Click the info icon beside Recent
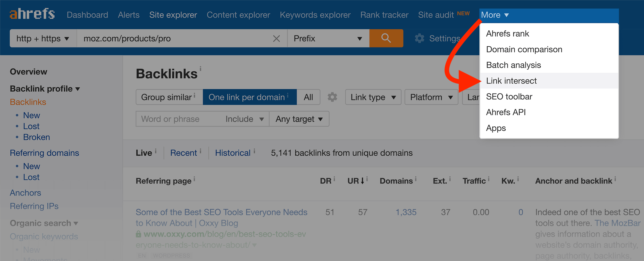Screen dimensions: 644x261 [200, 151]
